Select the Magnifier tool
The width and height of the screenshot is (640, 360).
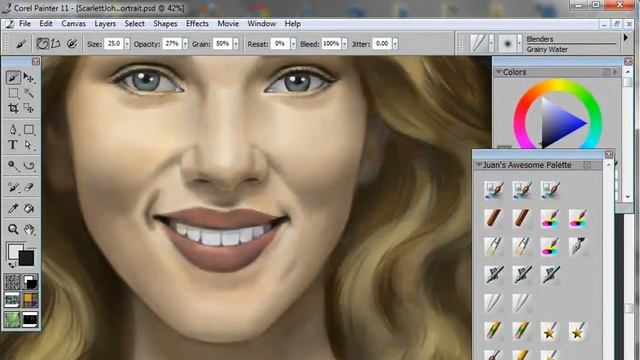pyautogui.click(x=13, y=229)
